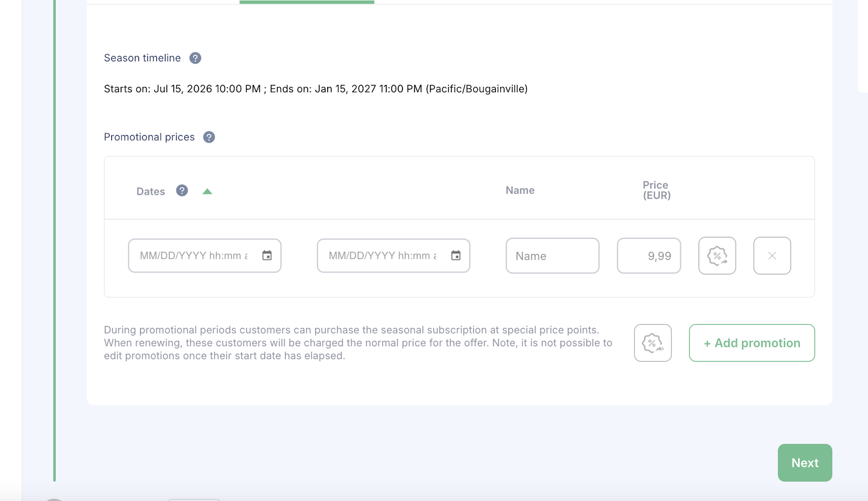Toggle the Dates ascending sort arrow
Image resolution: width=868 pixels, height=501 pixels.
point(207,192)
